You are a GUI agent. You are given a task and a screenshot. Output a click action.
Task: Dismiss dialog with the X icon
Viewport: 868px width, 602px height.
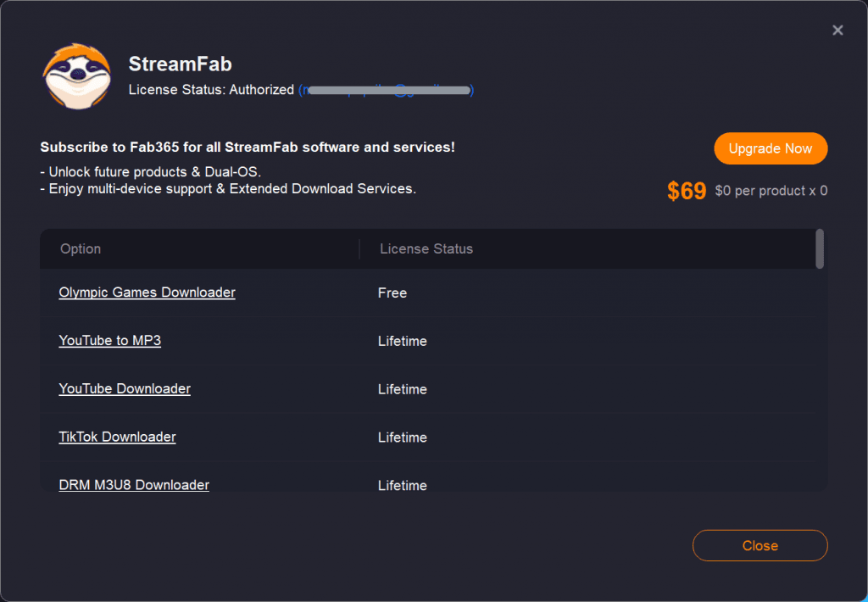837,30
